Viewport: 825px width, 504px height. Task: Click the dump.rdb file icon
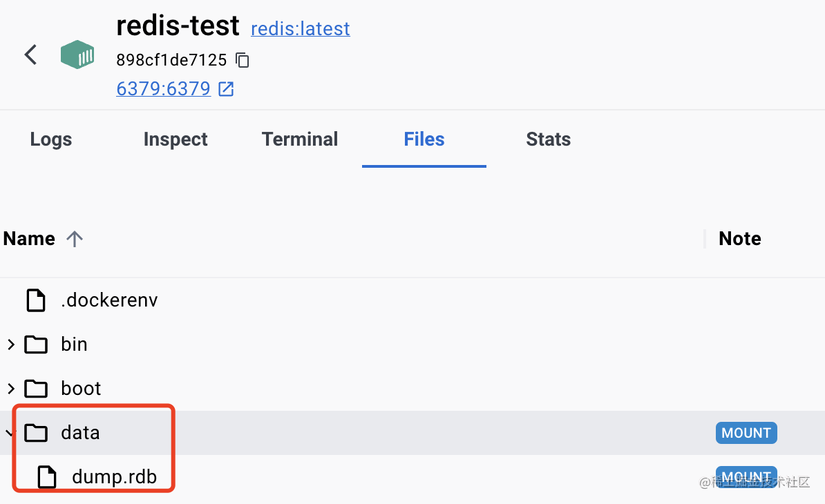point(47,477)
